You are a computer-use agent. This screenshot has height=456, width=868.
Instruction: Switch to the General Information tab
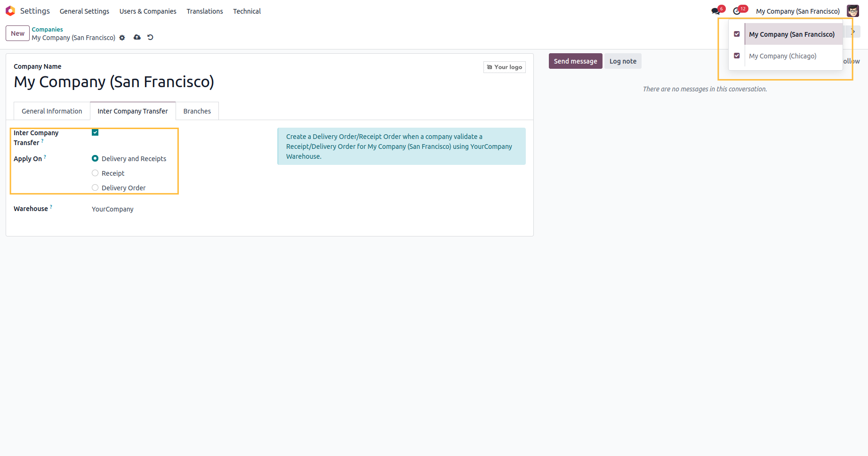click(52, 111)
